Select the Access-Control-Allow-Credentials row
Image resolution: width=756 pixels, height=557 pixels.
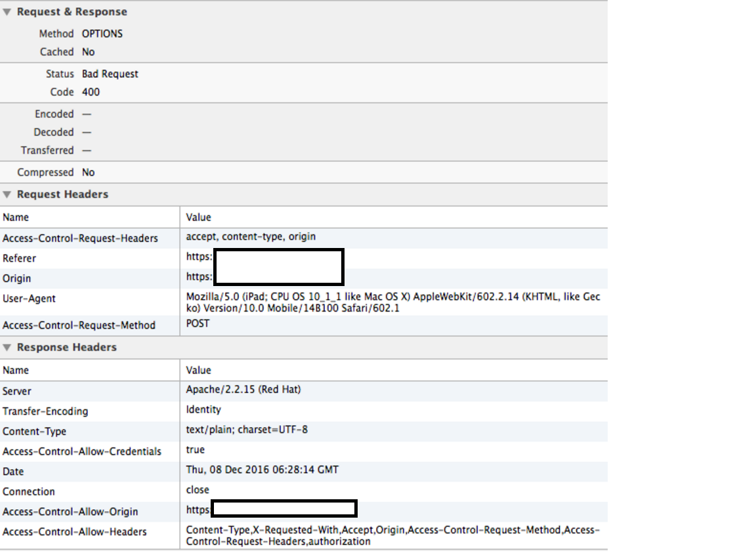pos(81,451)
